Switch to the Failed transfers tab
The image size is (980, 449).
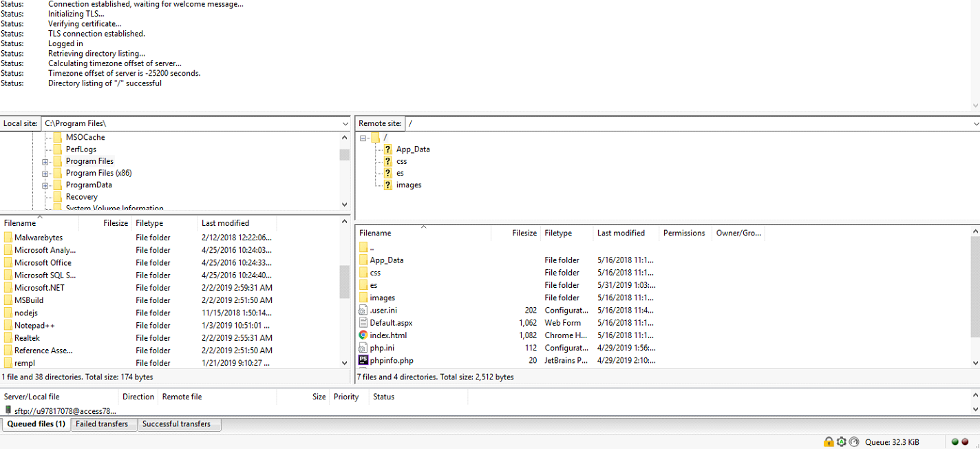(102, 424)
